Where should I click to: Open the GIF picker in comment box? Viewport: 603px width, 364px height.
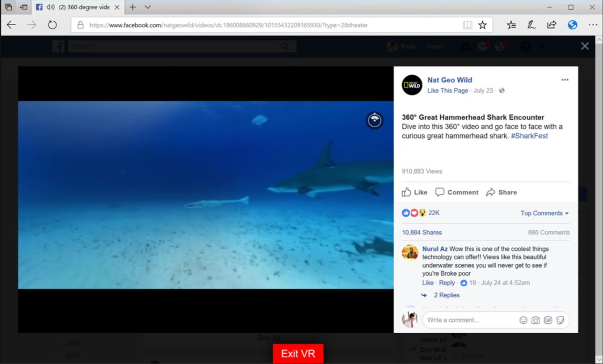click(548, 320)
